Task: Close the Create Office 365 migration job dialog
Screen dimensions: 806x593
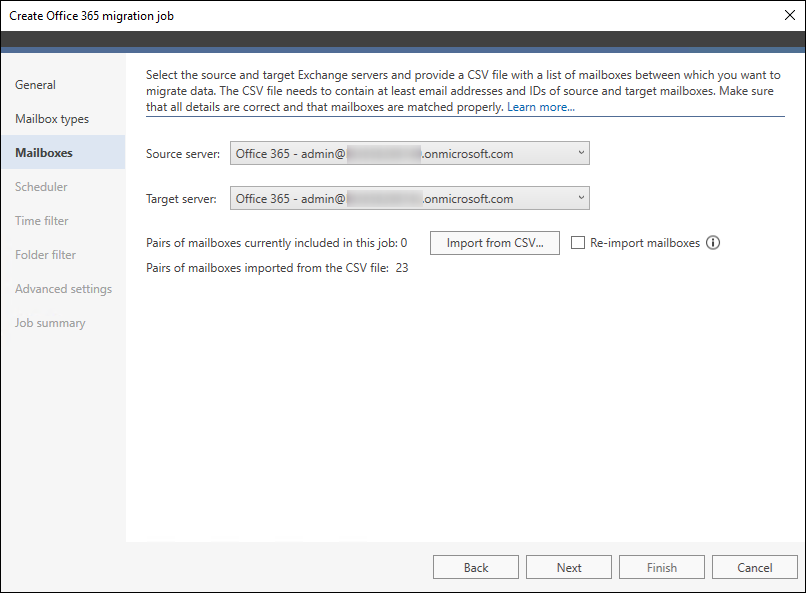Action: (790, 15)
